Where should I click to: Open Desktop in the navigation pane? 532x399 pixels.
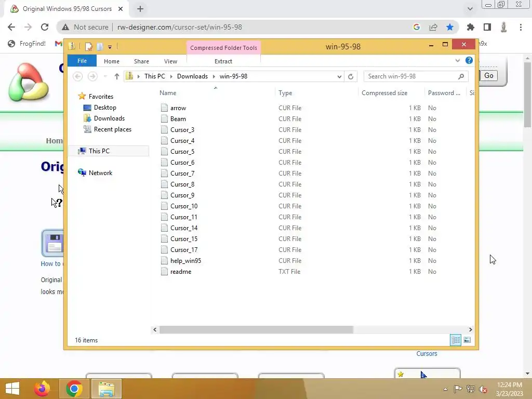pos(105,108)
